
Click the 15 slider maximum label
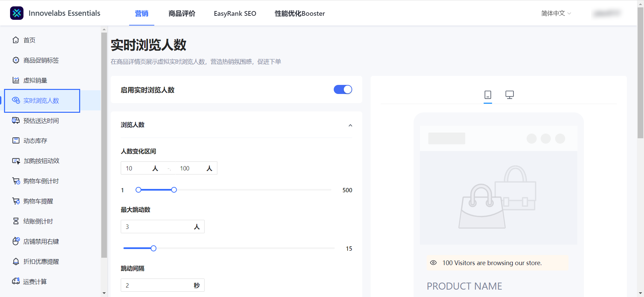(x=349, y=249)
